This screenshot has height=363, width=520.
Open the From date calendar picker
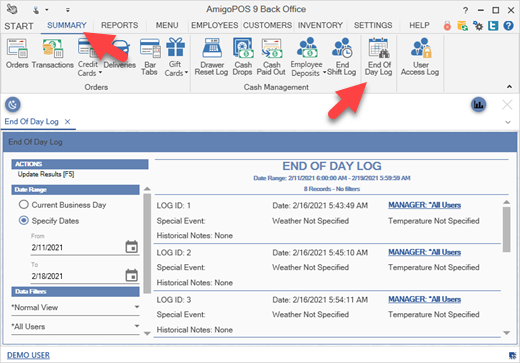click(132, 247)
